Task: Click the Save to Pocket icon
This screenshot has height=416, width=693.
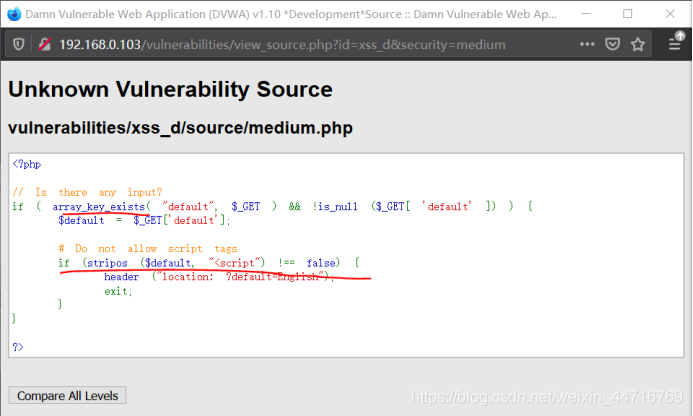Action: [612, 44]
